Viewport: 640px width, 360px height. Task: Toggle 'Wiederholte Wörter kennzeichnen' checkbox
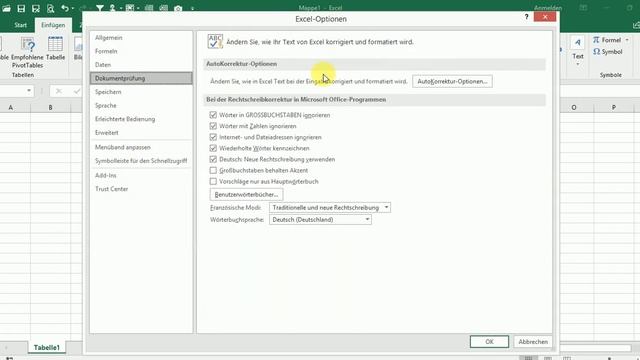[213, 148]
